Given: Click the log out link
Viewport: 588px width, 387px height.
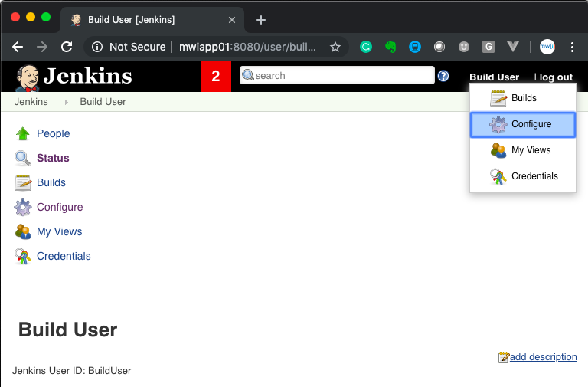Looking at the screenshot, I should 556,77.
